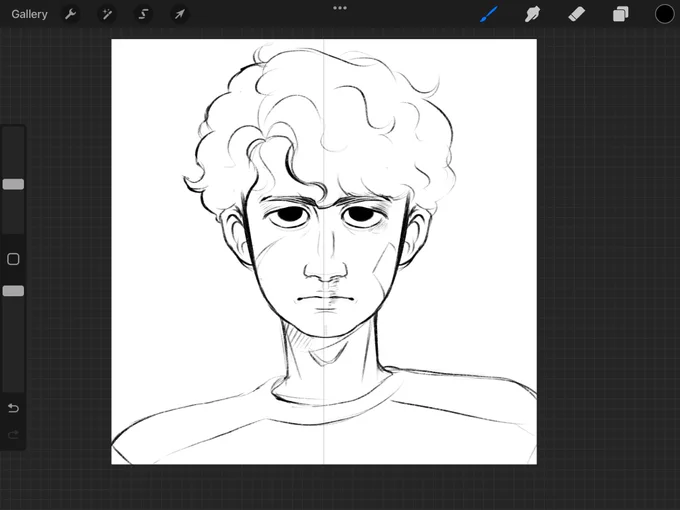
Task: Select the Smudge tool
Action: (533, 14)
